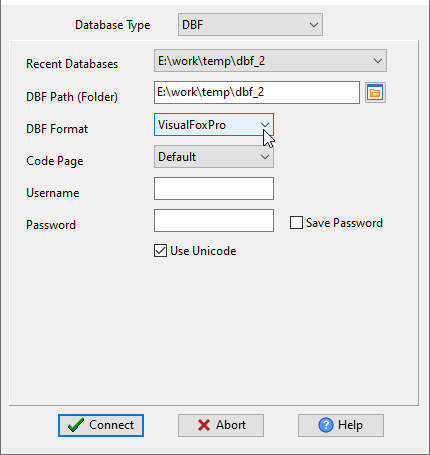Click the DBF Format chevron arrow
Viewport: 430px width, 455px height.
tap(265, 125)
